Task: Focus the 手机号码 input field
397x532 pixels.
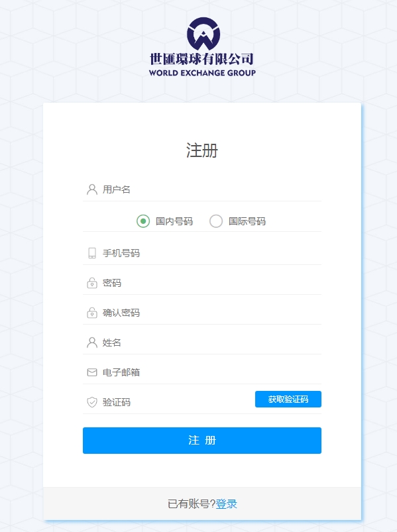Action: pyautogui.click(x=202, y=253)
